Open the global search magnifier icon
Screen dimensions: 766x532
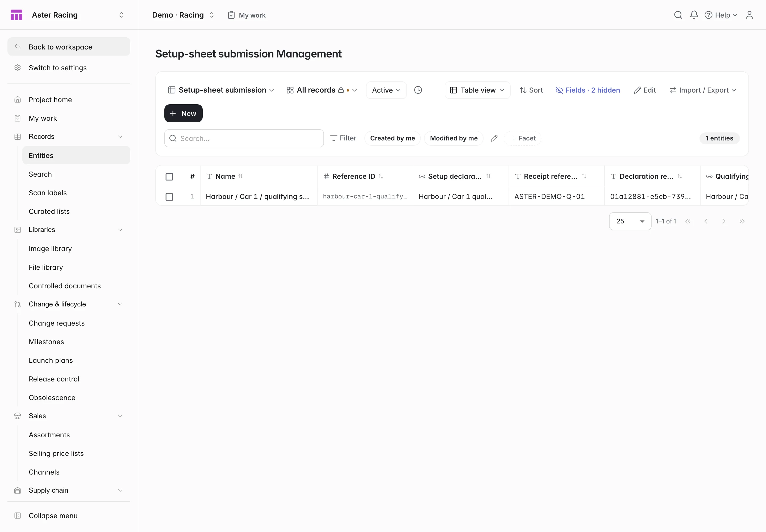(x=678, y=15)
